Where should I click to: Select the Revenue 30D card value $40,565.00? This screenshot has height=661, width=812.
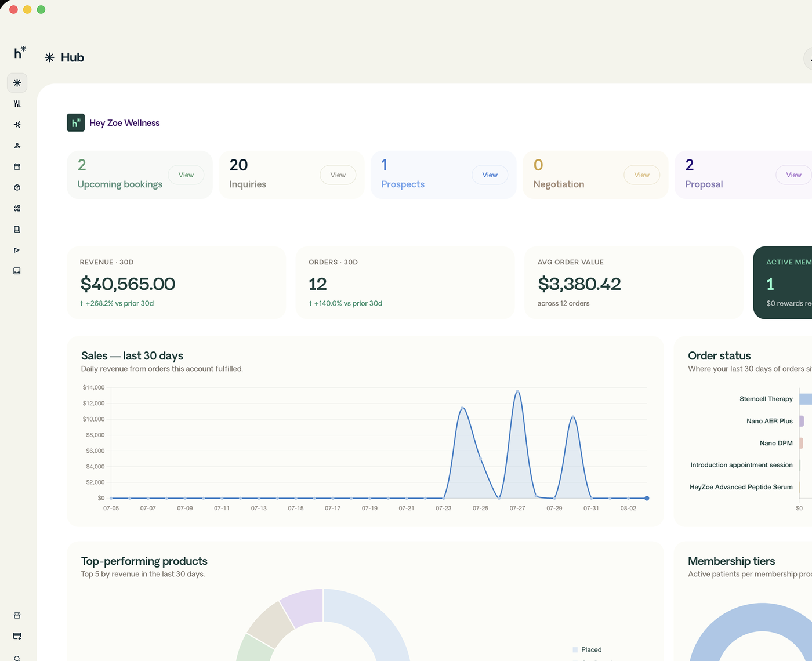(128, 284)
